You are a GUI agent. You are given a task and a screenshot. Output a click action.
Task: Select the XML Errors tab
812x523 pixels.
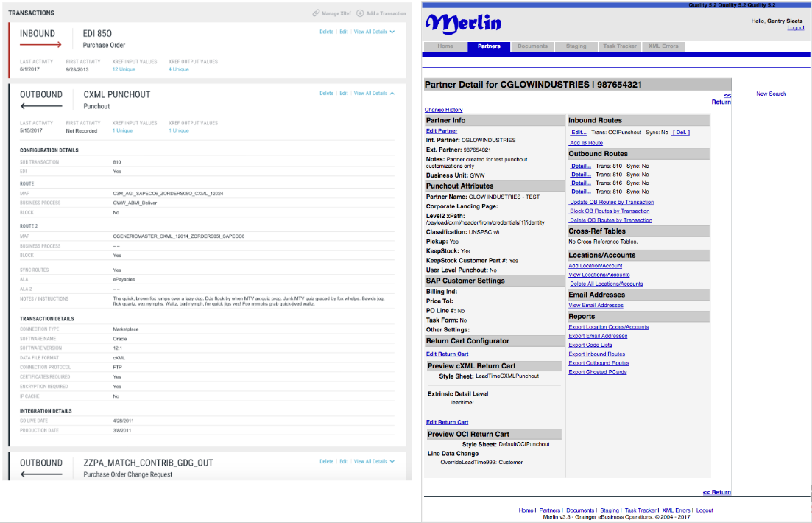[x=664, y=46]
